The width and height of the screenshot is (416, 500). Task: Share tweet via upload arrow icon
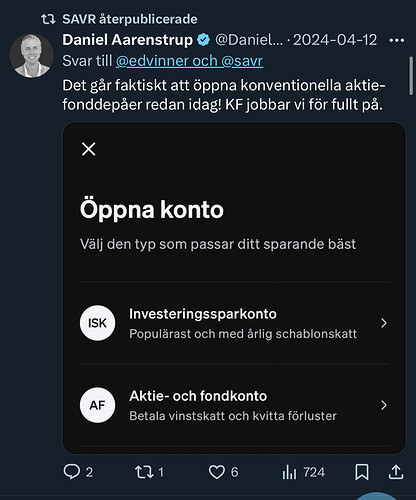click(x=396, y=472)
